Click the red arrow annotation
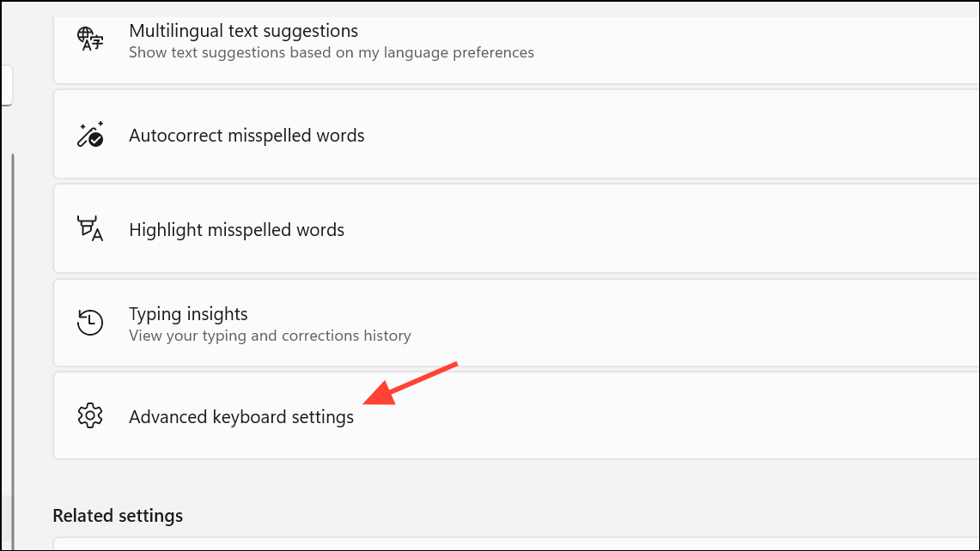 [410, 384]
